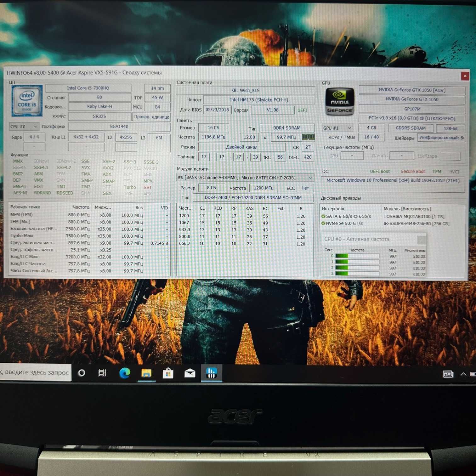Click Core 3 frequency bar
This screenshot has height=476, width=476.
(x=357, y=274)
